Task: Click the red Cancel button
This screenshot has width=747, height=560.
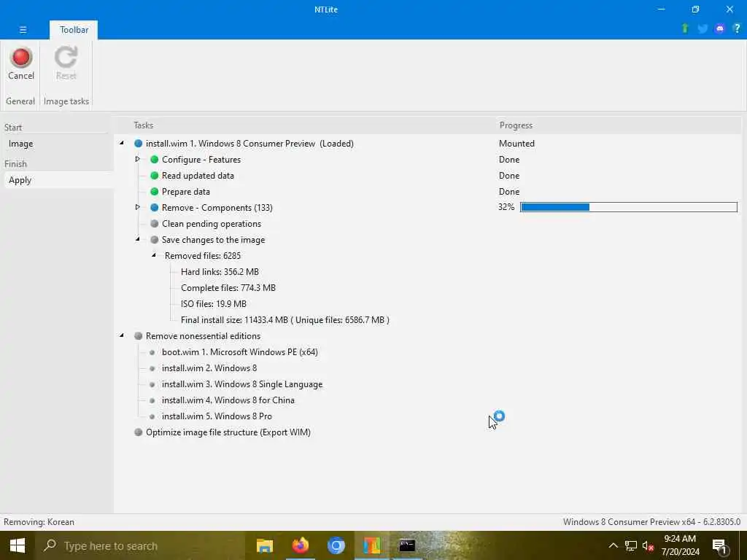Action: pyautogui.click(x=21, y=63)
